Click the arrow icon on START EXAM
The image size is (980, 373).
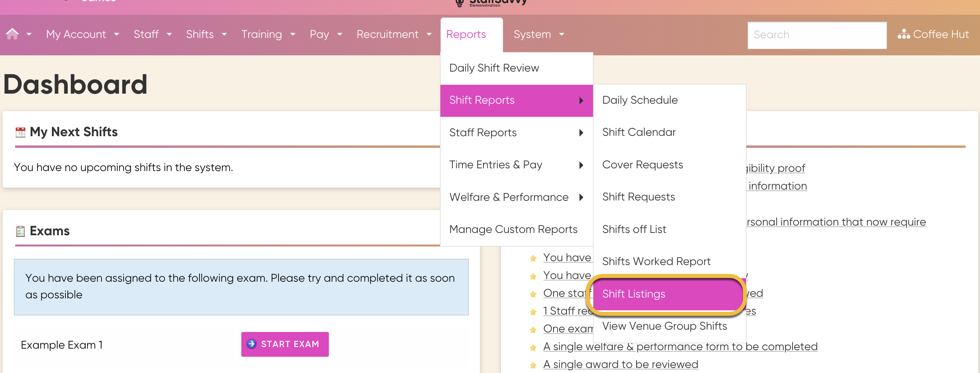pyautogui.click(x=251, y=344)
